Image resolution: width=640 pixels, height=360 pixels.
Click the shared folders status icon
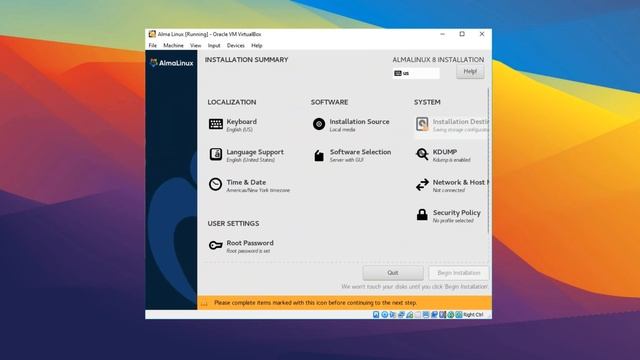418,315
